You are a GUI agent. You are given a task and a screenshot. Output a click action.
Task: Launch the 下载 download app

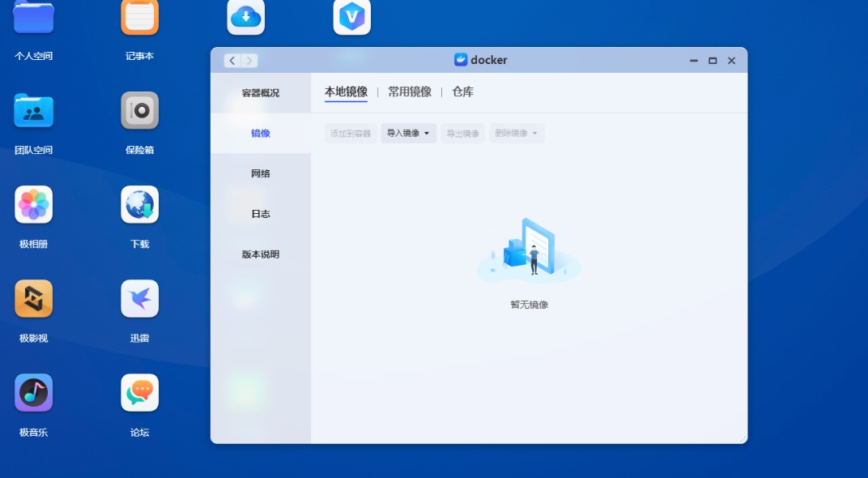pos(139,204)
